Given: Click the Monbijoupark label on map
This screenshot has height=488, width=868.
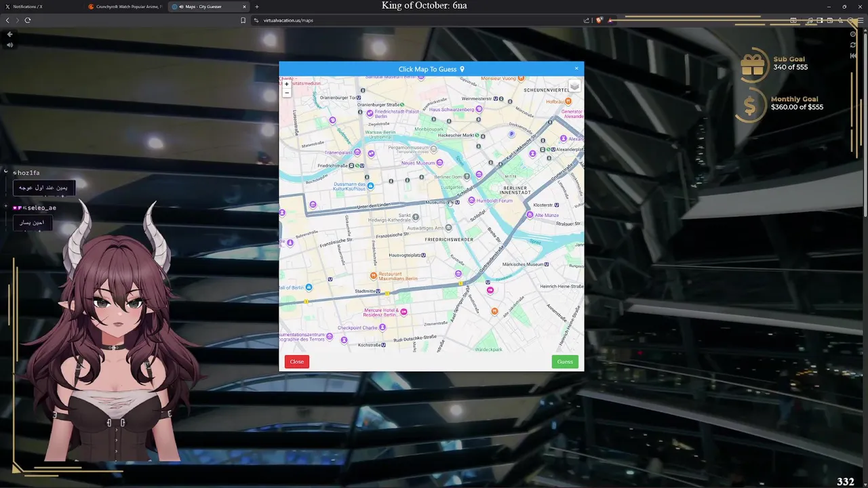Looking at the screenshot, I should (429, 129).
